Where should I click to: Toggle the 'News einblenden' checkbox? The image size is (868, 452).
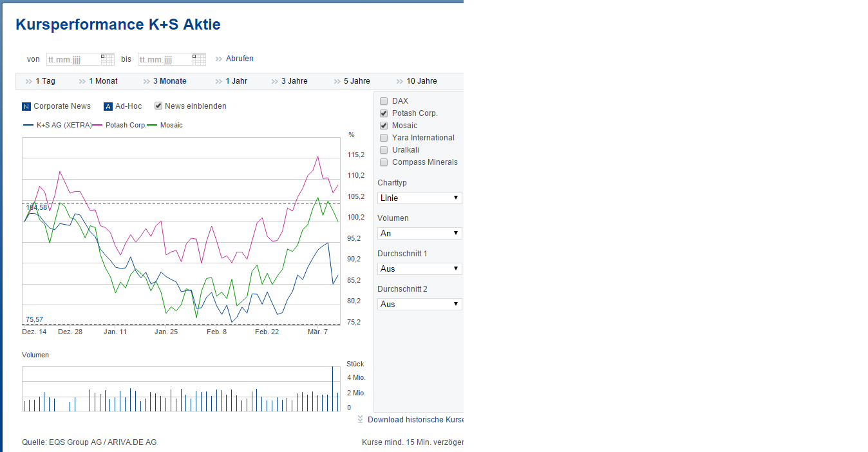(158, 106)
